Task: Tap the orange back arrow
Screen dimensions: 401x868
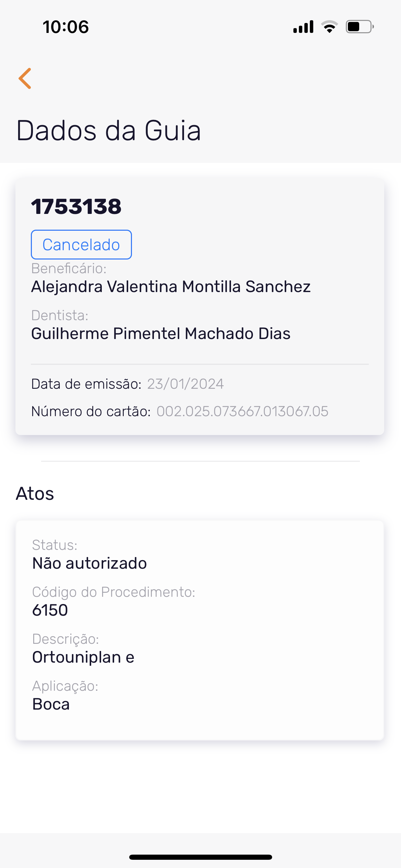Action: pyautogui.click(x=25, y=79)
